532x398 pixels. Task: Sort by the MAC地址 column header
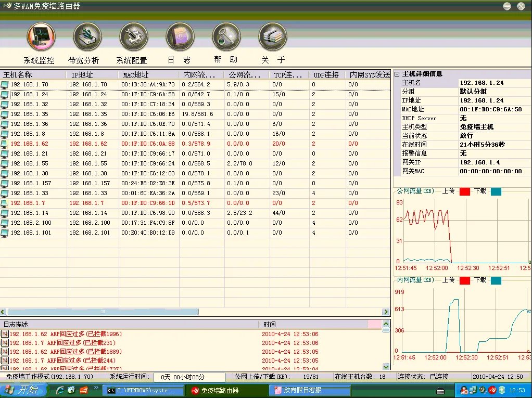click(135, 75)
